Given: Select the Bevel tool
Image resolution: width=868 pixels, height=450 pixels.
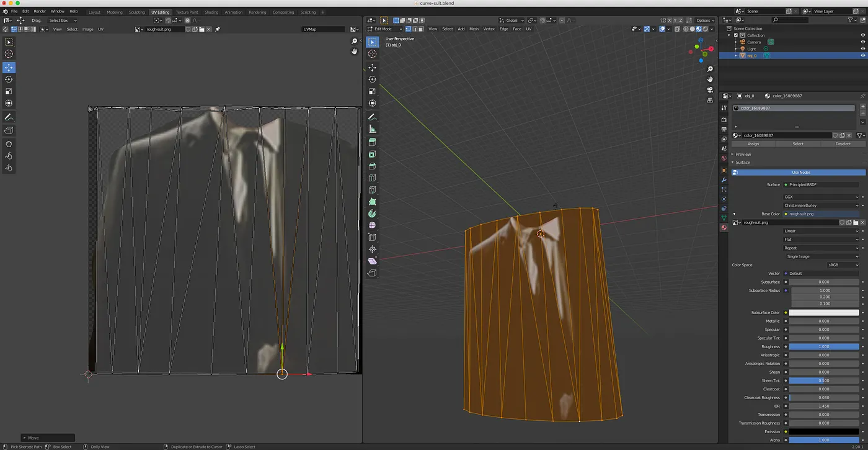Looking at the screenshot, I should coord(372,166).
